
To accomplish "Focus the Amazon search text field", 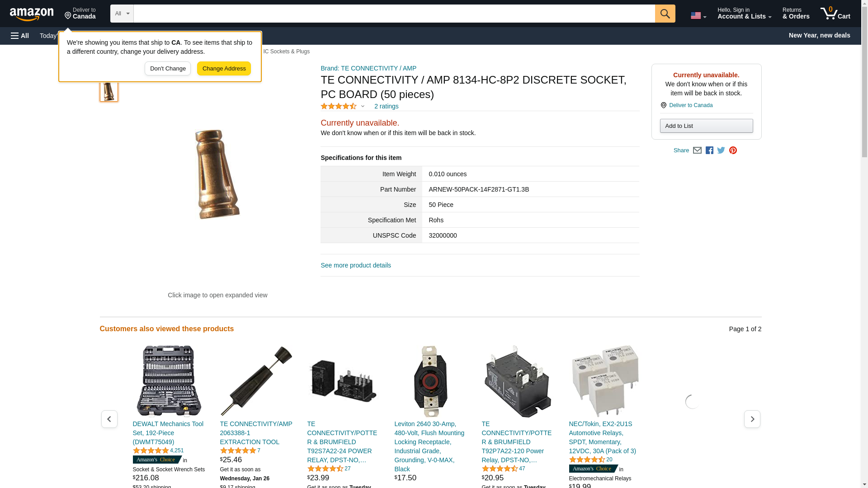I will click(394, 14).
